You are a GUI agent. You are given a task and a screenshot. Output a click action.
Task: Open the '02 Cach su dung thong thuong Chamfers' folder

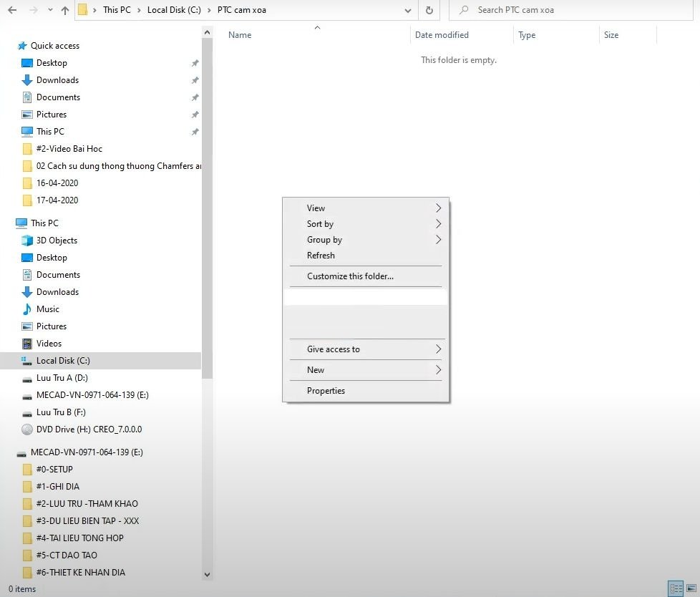point(118,166)
